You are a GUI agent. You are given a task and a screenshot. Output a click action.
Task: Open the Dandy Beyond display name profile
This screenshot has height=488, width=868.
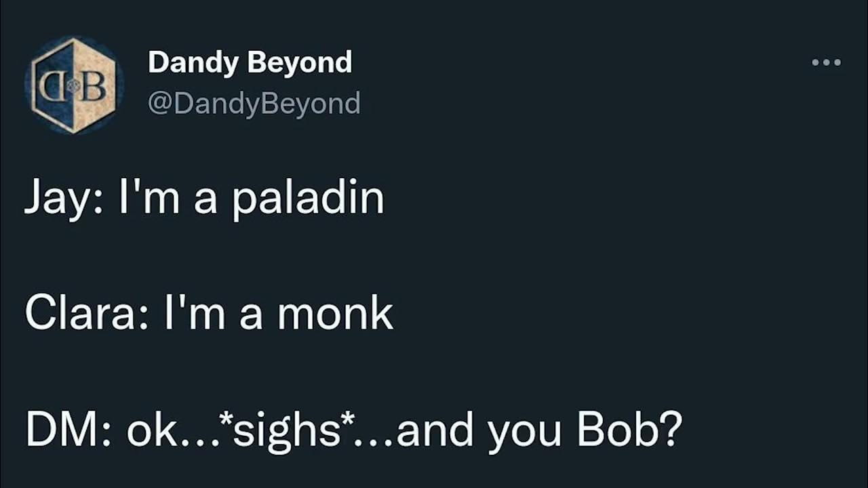[x=250, y=63]
